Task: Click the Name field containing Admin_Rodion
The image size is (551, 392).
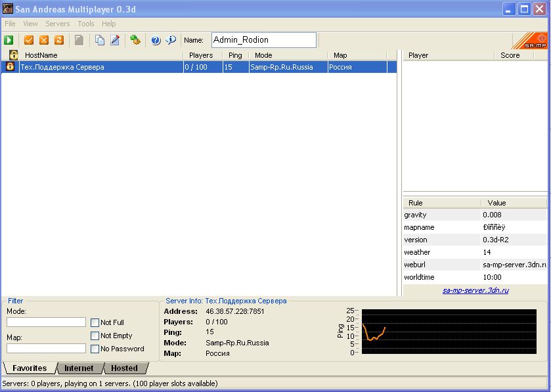Action: pos(264,40)
